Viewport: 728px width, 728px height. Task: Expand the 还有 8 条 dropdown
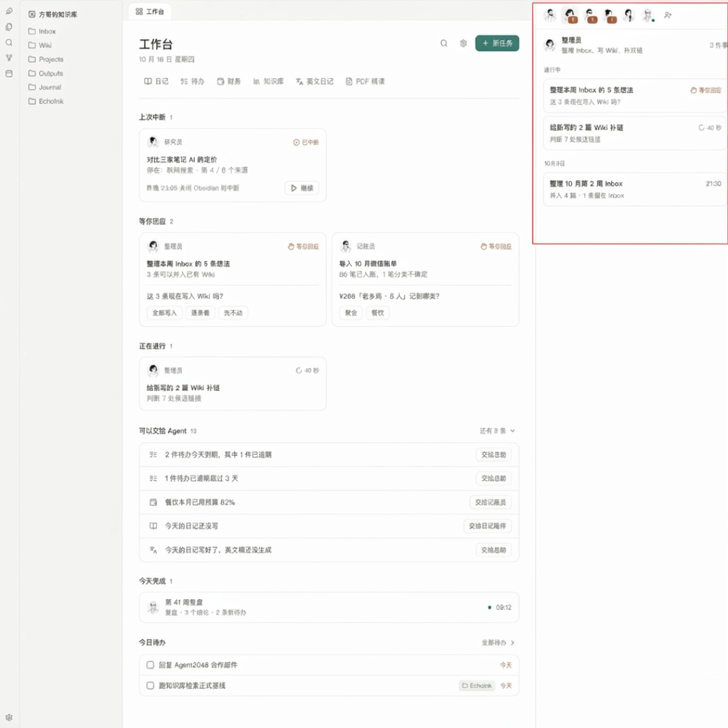coord(497,431)
